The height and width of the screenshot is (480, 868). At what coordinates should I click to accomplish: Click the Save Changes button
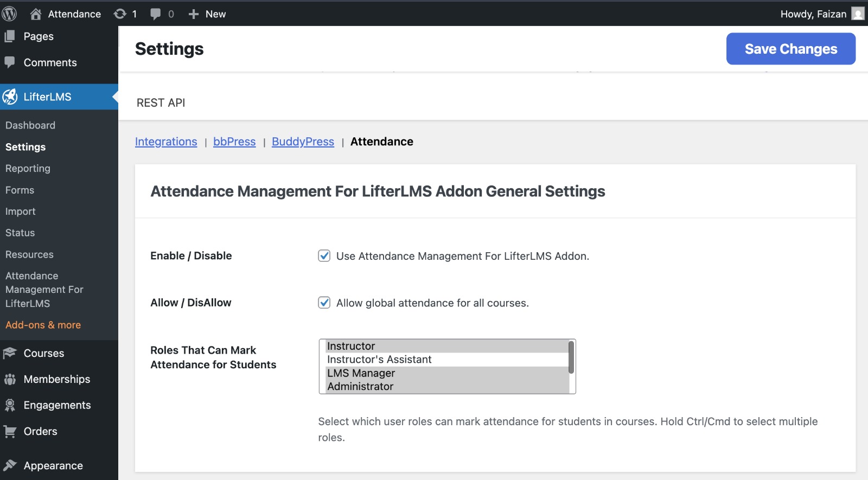coord(790,49)
